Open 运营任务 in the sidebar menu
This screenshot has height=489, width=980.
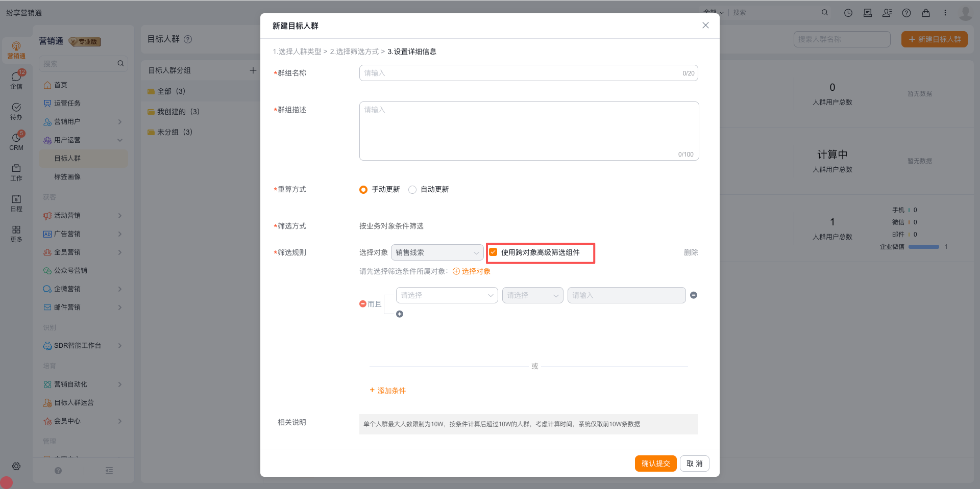click(x=67, y=104)
